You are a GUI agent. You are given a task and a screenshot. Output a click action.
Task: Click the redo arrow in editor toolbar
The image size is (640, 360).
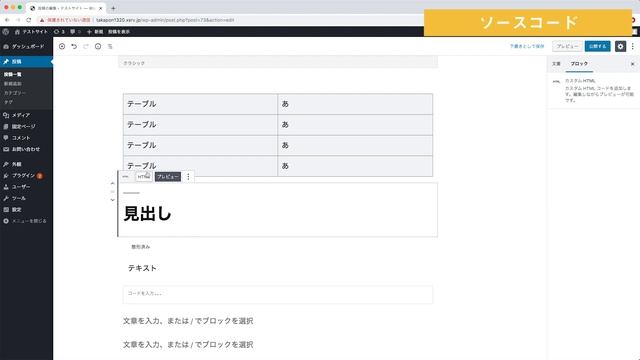click(86, 47)
